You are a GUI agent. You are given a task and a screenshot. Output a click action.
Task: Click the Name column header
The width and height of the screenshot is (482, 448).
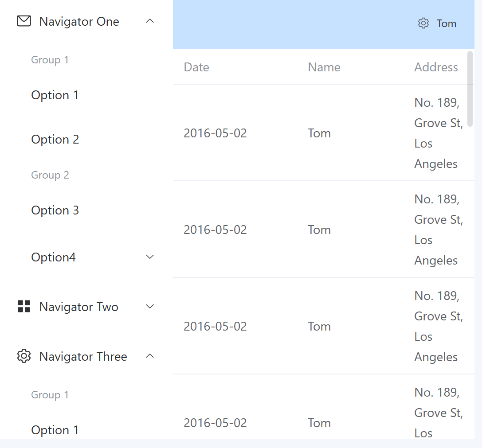(x=324, y=67)
